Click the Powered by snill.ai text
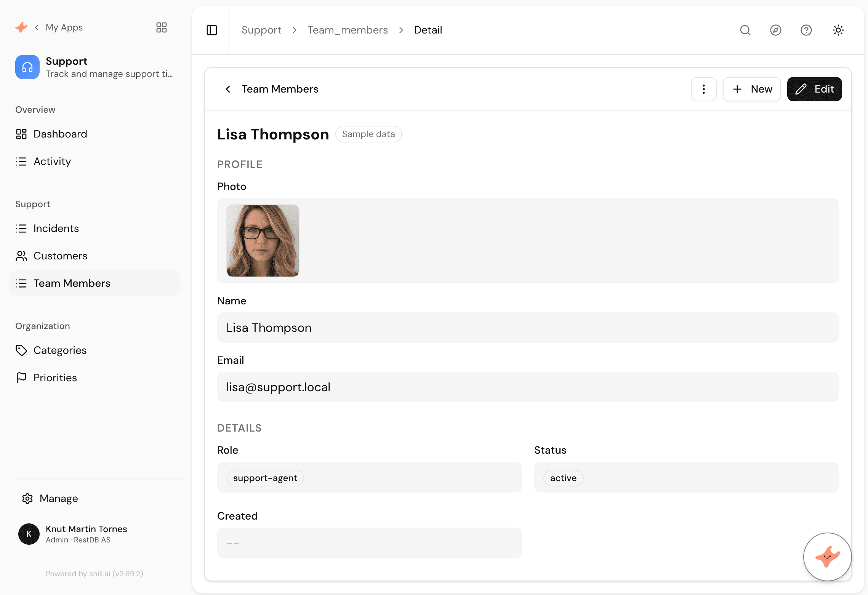 (94, 574)
